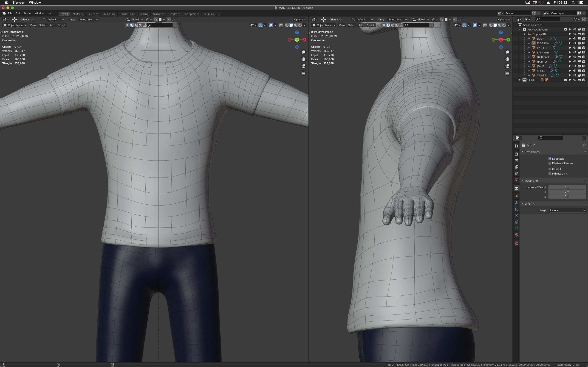Switch perspective/orthographic grid icon in right viewport
Image resolution: width=588 pixels, height=367 pixels.
507,73
